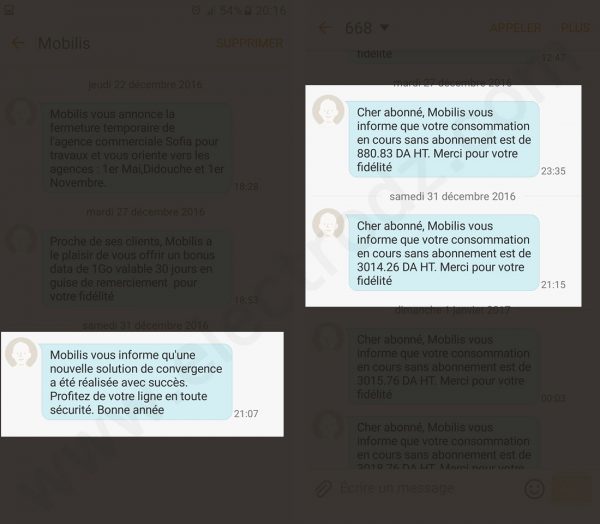Tap avatar beside the 3015.76 DA message

328,338
